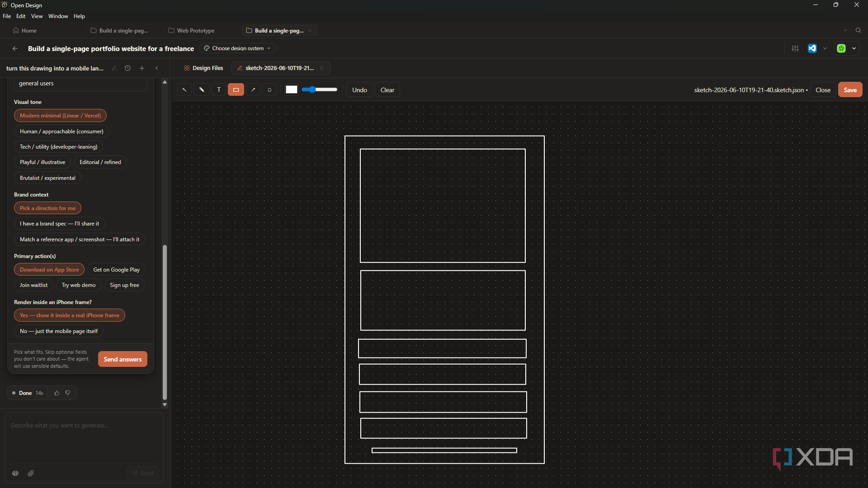Select Human / approachable (consumer) tone
The image size is (868, 488).
(x=61, y=131)
